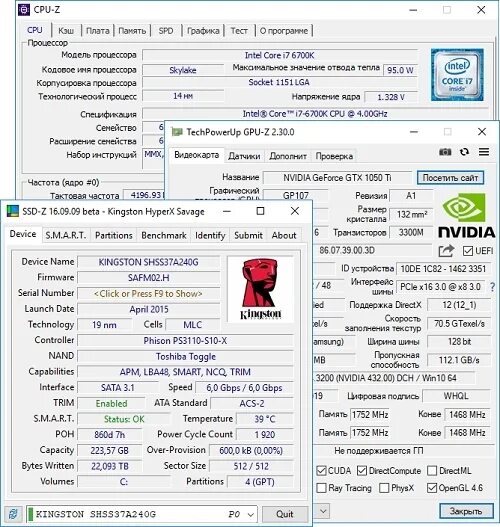Select the CPU tab in CPU-Z
This screenshot has height=527, width=500.
[35, 30]
